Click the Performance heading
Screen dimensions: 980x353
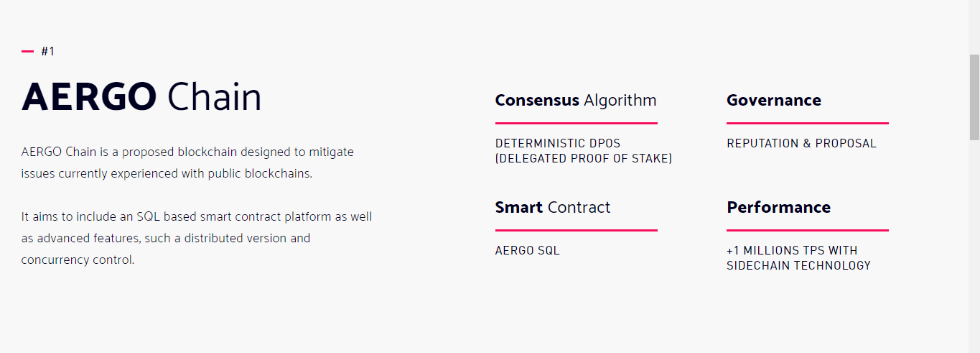coord(778,207)
